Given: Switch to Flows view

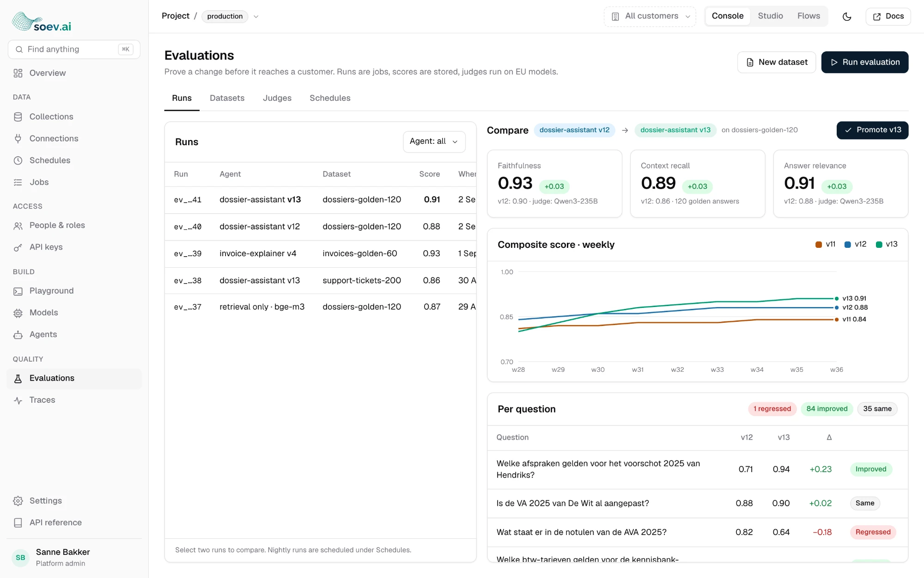Looking at the screenshot, I should pyautogui.click(x=808, y=16).
